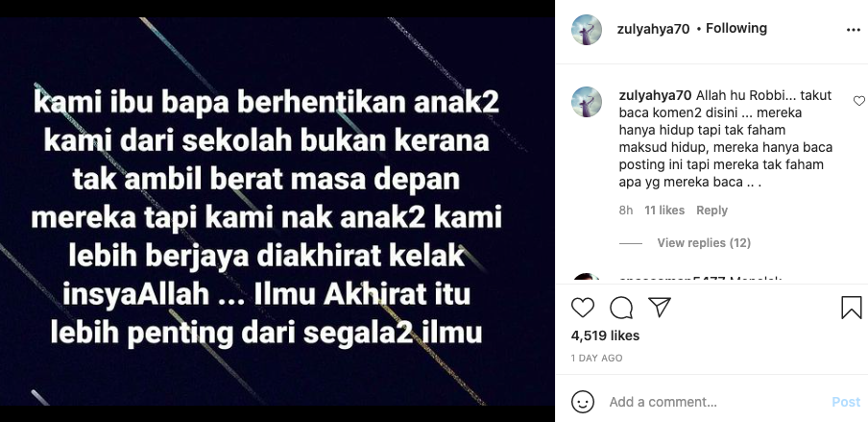Like the post with heart icon

coord(583,308)
